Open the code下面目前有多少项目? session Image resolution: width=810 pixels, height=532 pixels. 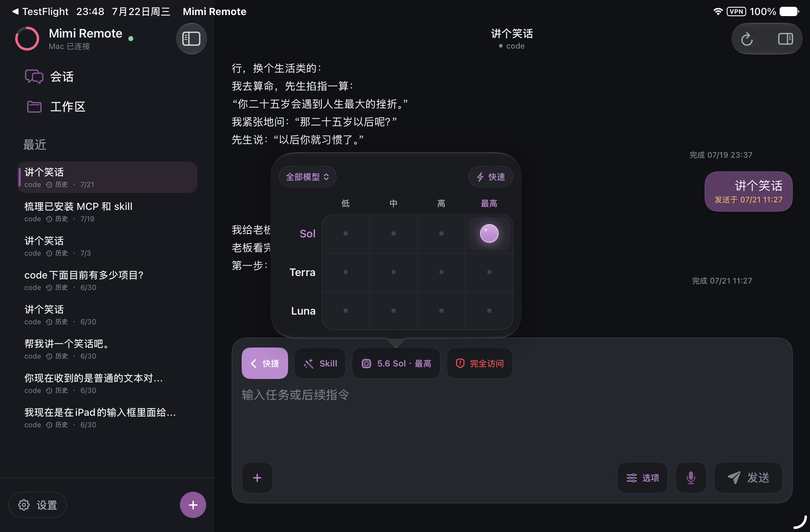(108, 280)
